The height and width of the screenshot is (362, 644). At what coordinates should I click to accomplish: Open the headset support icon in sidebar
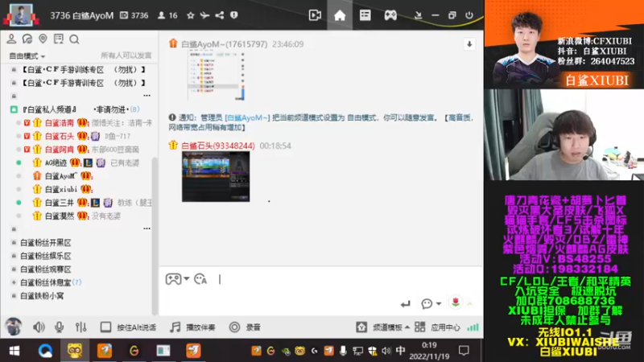[x=27, y=39]
